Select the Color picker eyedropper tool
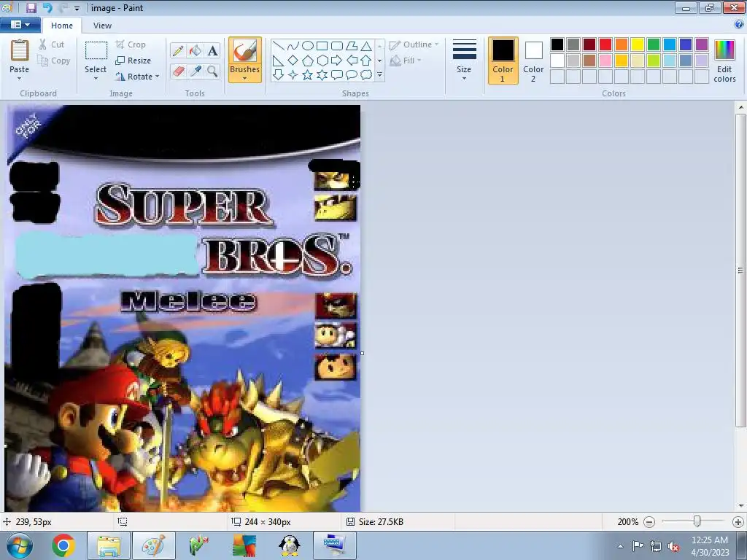Viewport: 747px width, 560px height. 196,71
